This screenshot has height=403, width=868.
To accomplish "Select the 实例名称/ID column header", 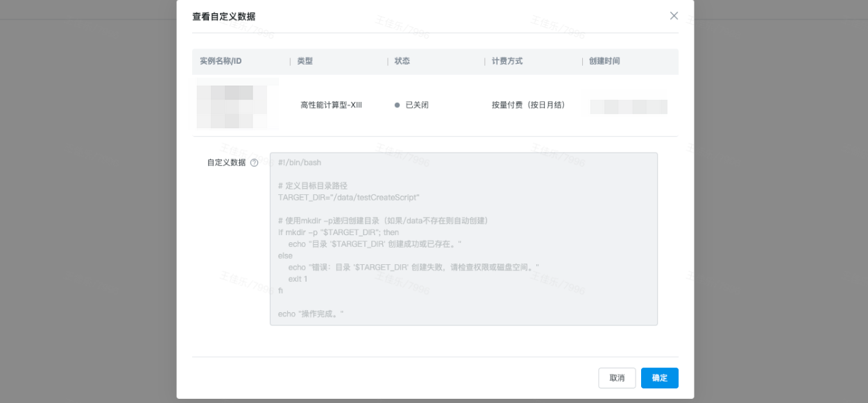I will click(221, 61).
